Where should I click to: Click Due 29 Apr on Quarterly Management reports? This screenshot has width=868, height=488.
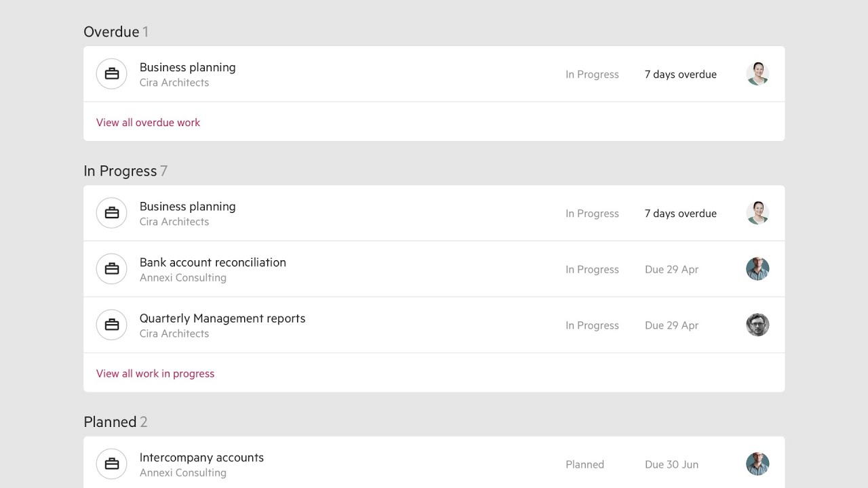(x=671, y=325)
